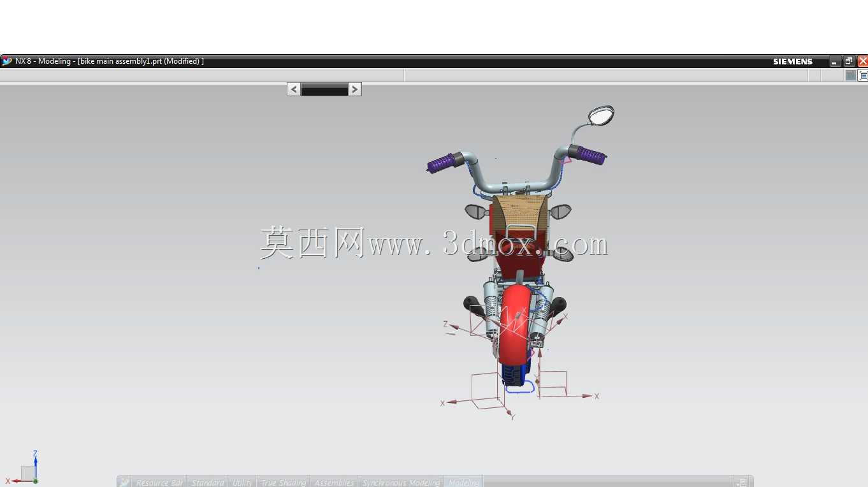Restore down the NX 8 window
The width and height of the screenshot is (868, 487).
[849, 61]
